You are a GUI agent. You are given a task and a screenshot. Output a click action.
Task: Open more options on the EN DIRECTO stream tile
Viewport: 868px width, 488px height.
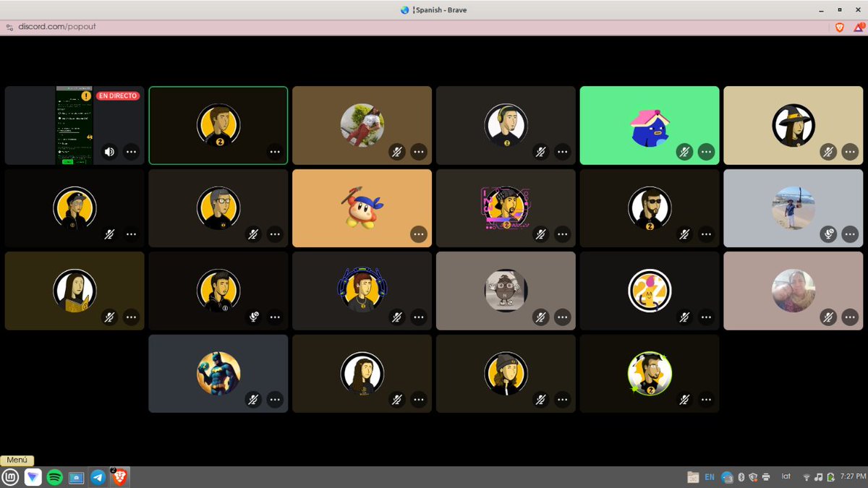pyautogui.click(x=131, y=152)
